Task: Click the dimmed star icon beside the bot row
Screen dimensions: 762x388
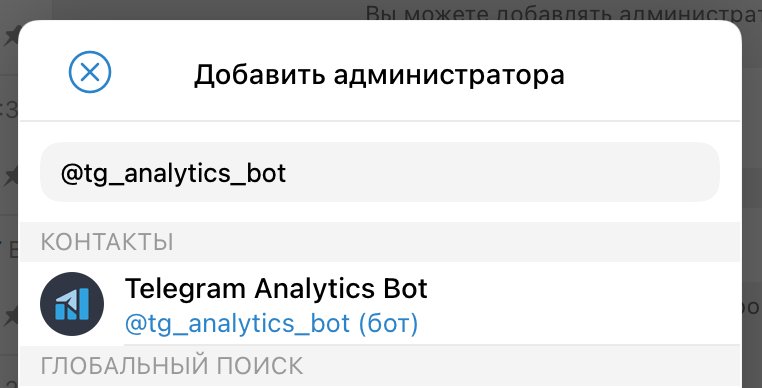Action: pos(11,317)
